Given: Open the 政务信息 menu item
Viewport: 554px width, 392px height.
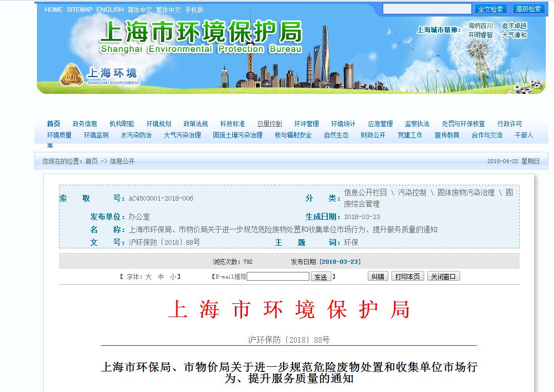Looking at the screenshot, I should pyautogui.click(x=85, y=124).
